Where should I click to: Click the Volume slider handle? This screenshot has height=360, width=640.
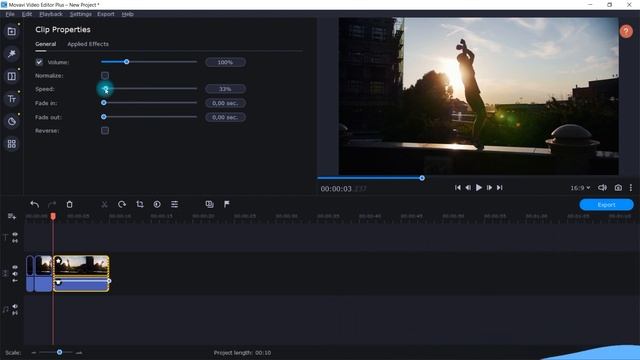[127, 62]
